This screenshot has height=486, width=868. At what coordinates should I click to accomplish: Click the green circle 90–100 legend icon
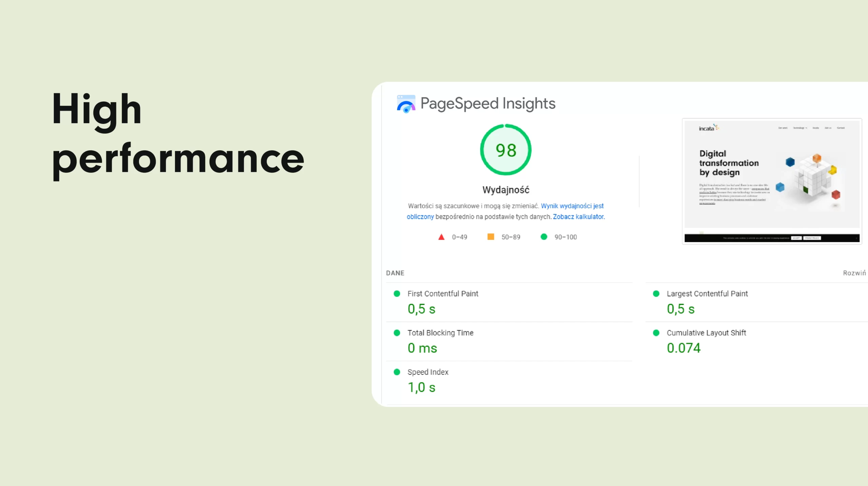(544, 237)
